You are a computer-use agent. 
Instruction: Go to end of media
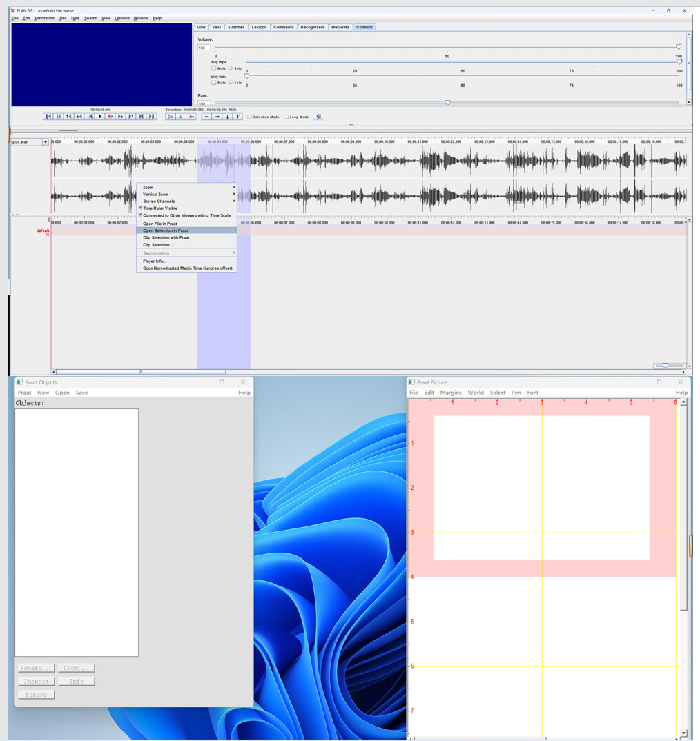coord(152,117)
